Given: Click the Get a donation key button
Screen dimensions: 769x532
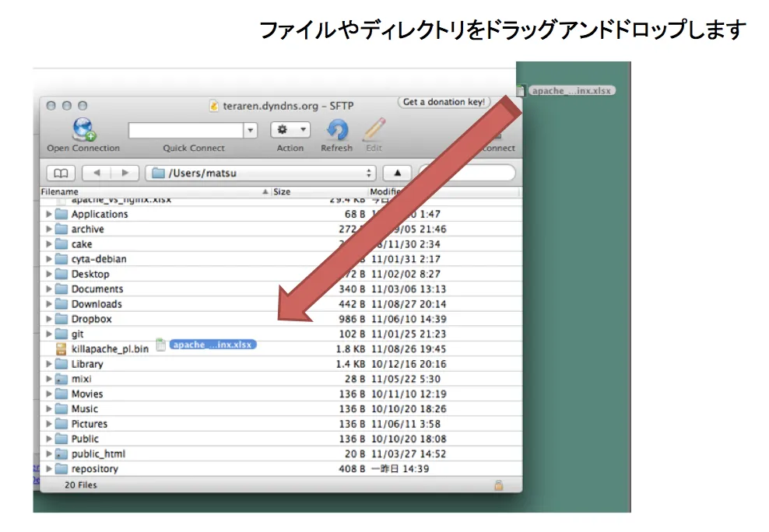Looking at the screenshot, I should coord(444,102).
